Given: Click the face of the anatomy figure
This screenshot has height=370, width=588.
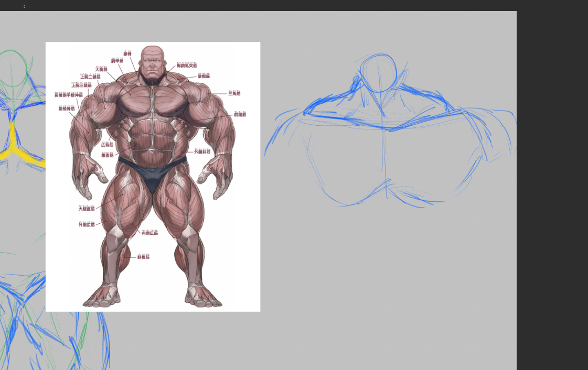Looking at the screenshot, I should click(x=152, y=66).
